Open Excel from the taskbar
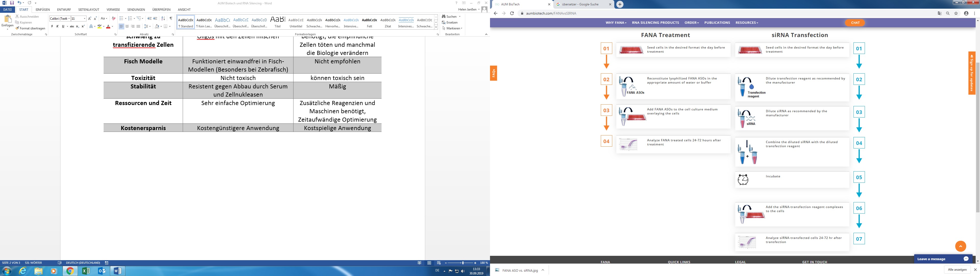 (x=86, y=271)
